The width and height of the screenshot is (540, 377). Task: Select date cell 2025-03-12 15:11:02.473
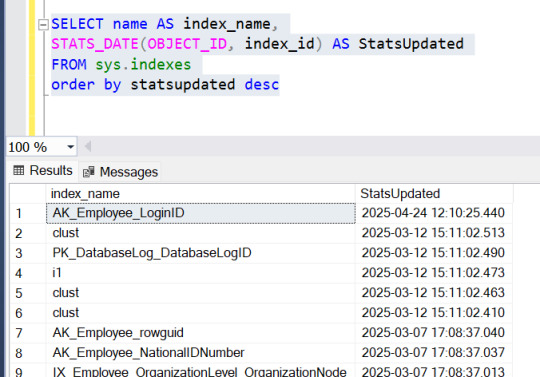[434, 273]
